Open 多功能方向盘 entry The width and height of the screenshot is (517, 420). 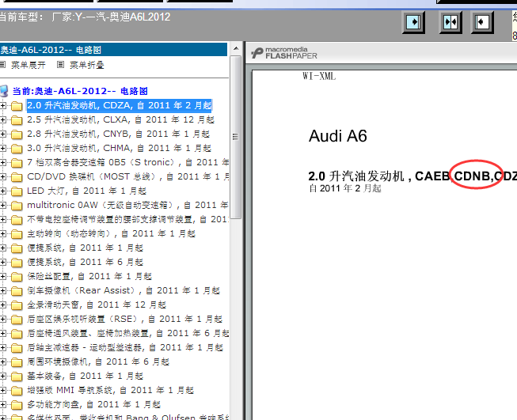point(94,404)
